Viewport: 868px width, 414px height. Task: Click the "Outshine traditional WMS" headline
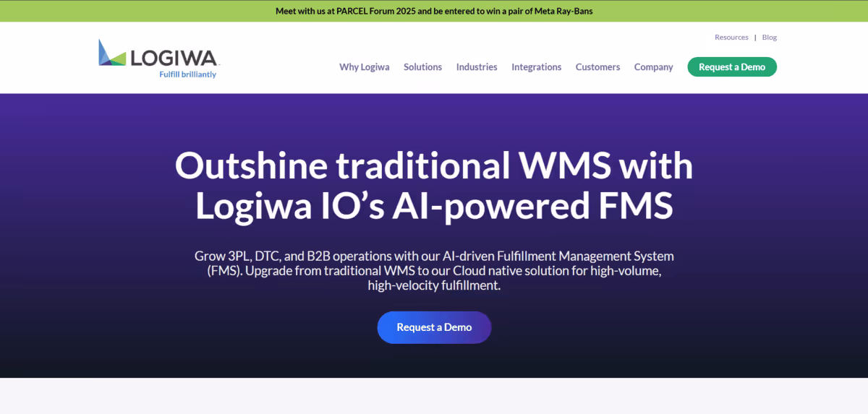[x=434, y=186]
